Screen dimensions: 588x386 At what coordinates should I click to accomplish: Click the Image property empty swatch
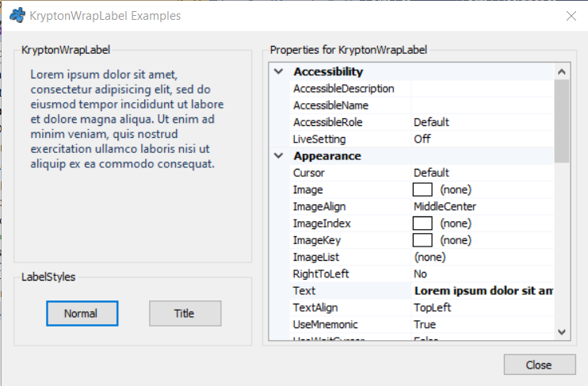[x=422, y=189]
